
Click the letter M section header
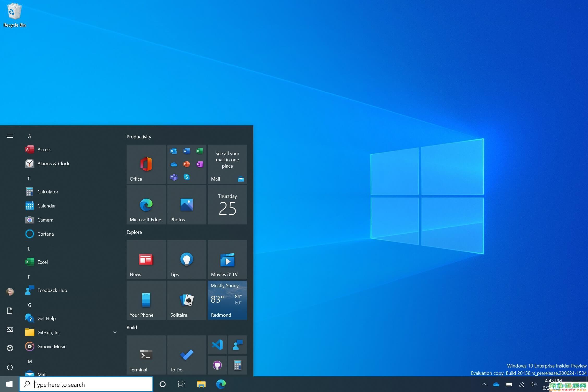29,361
